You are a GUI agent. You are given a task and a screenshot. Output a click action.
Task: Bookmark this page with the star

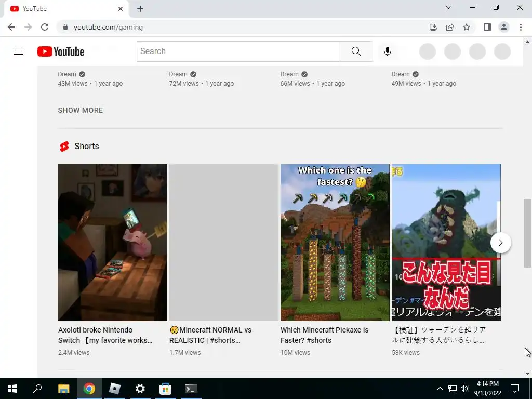point(467,27)
